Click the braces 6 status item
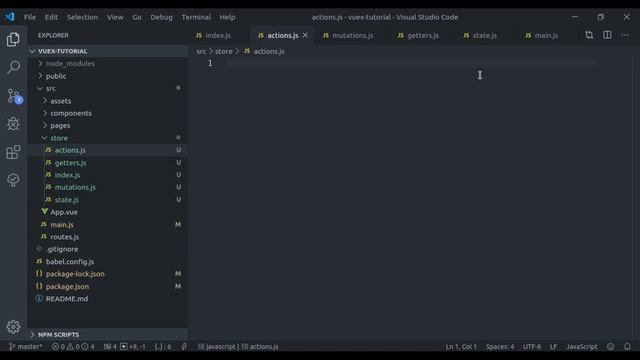 point(163,347)
